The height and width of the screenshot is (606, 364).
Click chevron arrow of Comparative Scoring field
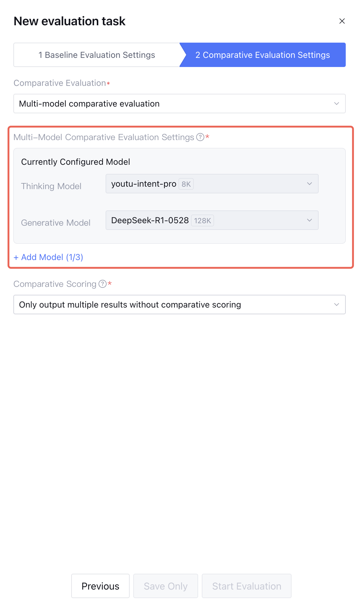coord(336,305)
